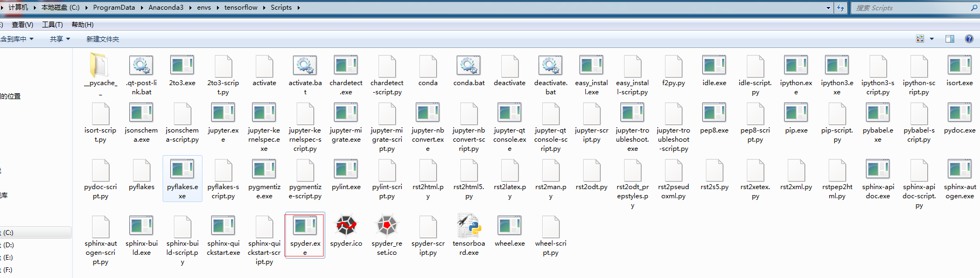Select the spyder-script.py file

pyautogui.click(x=428, y=235)
